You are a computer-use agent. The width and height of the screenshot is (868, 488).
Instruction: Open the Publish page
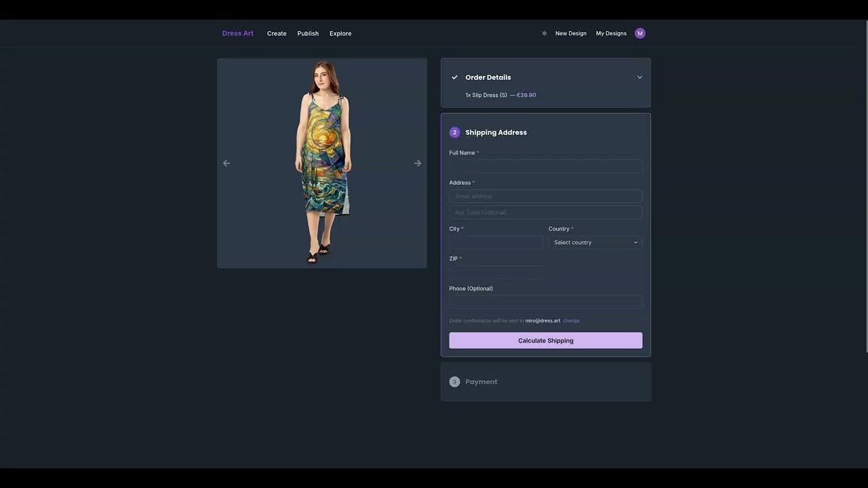pos(308,33)
